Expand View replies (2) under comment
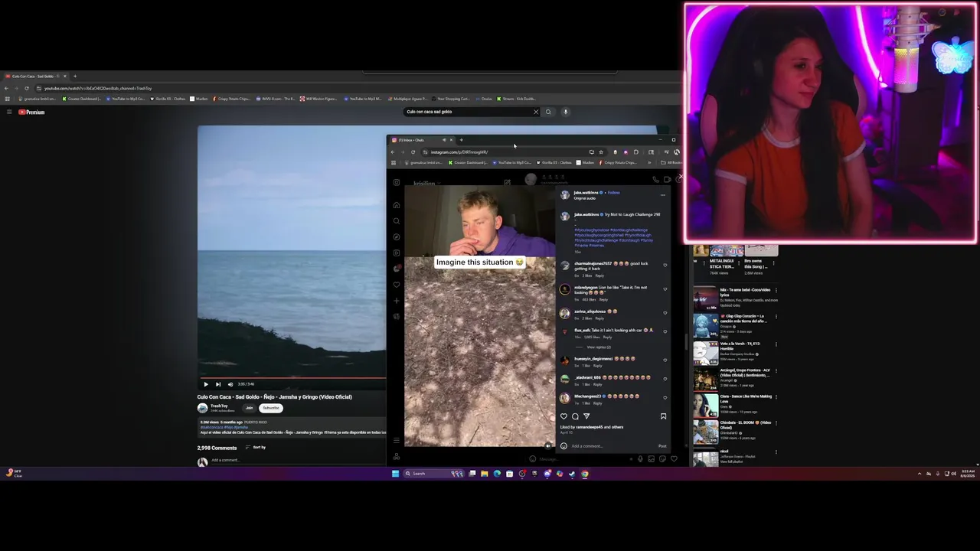Screen dimensions: 980x551 (599, 347)
